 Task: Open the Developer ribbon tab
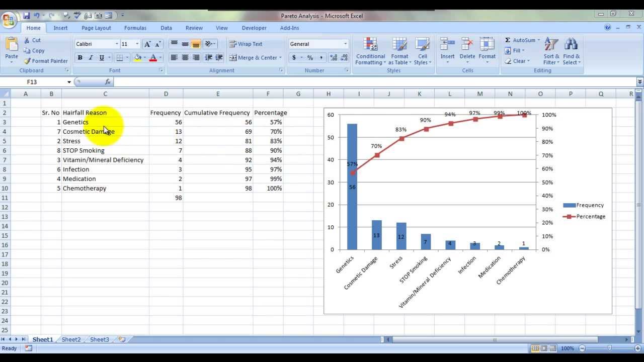click(254, 28)
